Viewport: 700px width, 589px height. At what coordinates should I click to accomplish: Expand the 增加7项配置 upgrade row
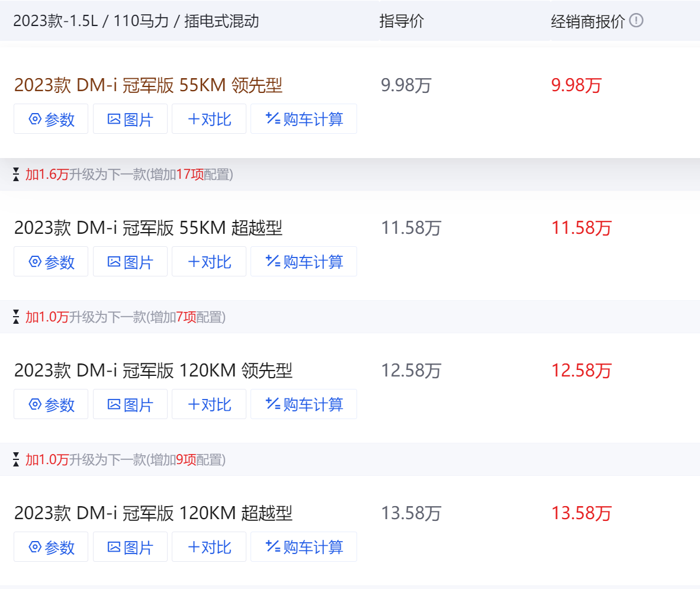[x=118, y=317]
